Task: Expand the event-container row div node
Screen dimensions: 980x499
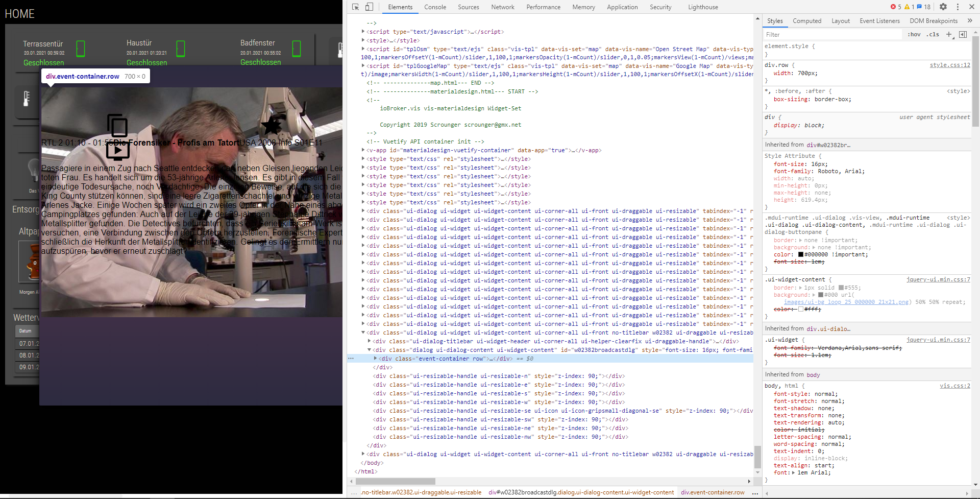Action: click(375, 359)
